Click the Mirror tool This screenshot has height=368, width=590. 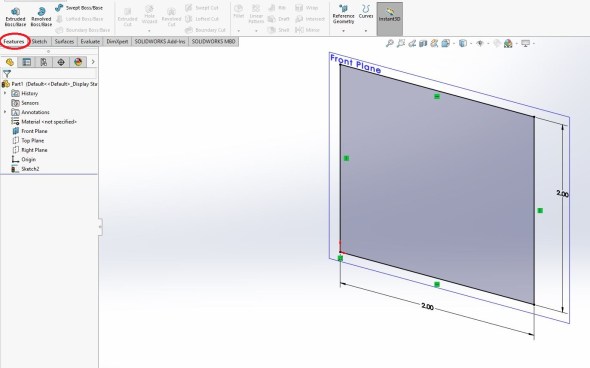(x=307, y=30)
